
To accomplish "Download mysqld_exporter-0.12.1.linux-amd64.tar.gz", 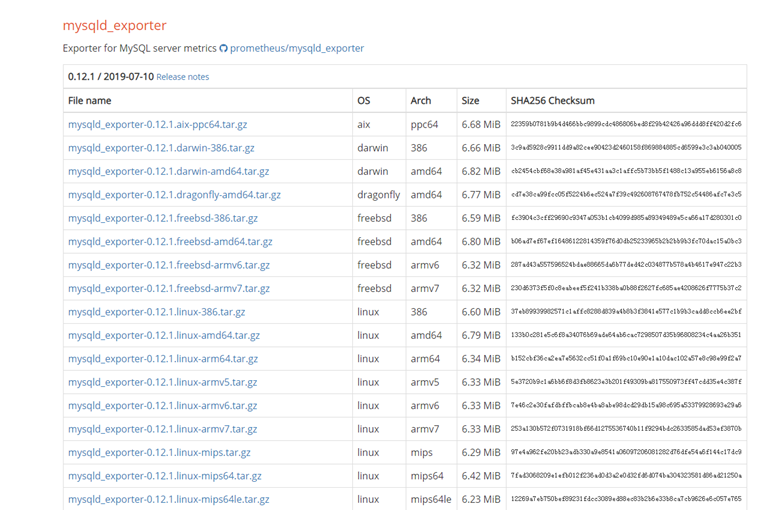I will tap(164, 335).
